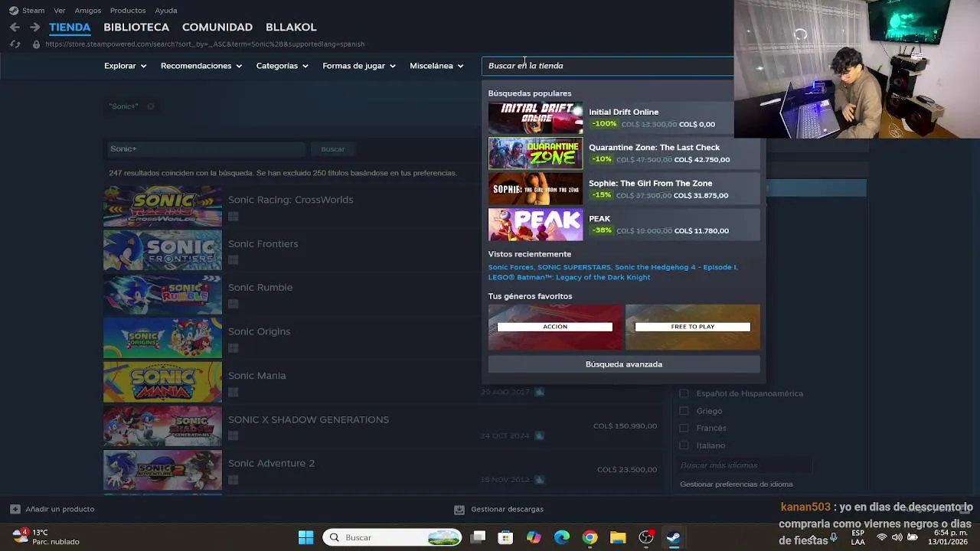
Task: Open the Ayuda menu
Action: [166, 11]
